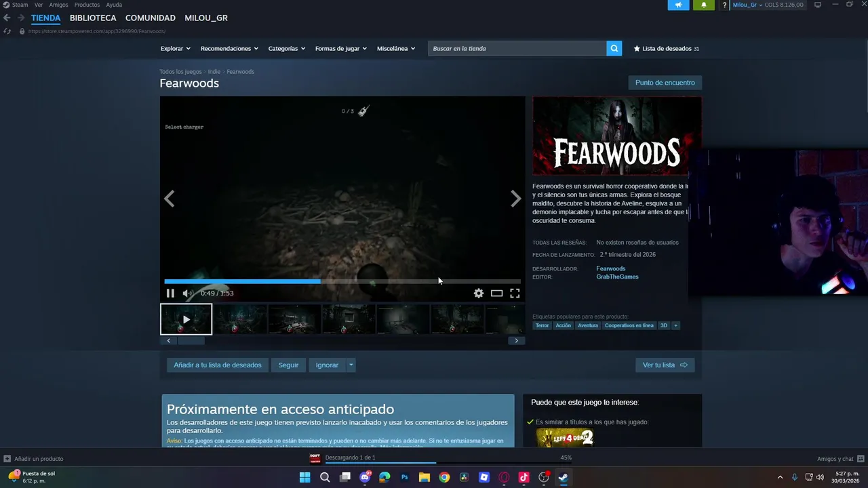
Task: Open the Lista de deseados link
Action: pos(666,48)
